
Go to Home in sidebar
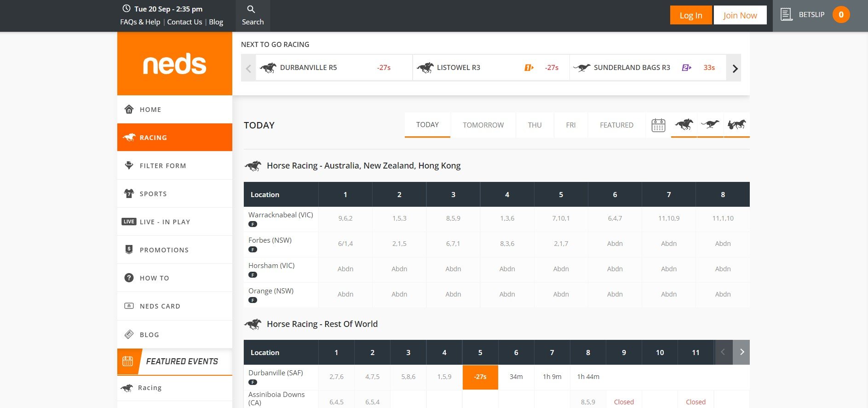[x=175, y=110]
